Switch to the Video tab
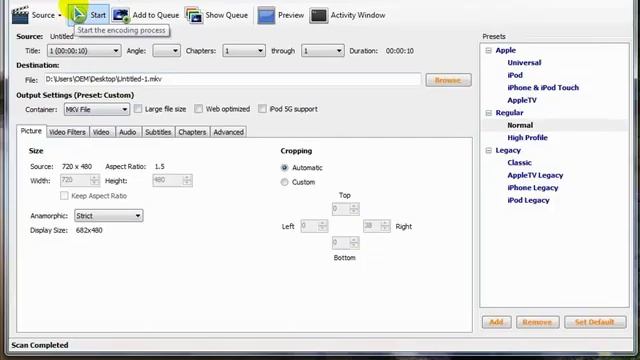640x360 pixels. pyautogui.click(x=101, y=132)
